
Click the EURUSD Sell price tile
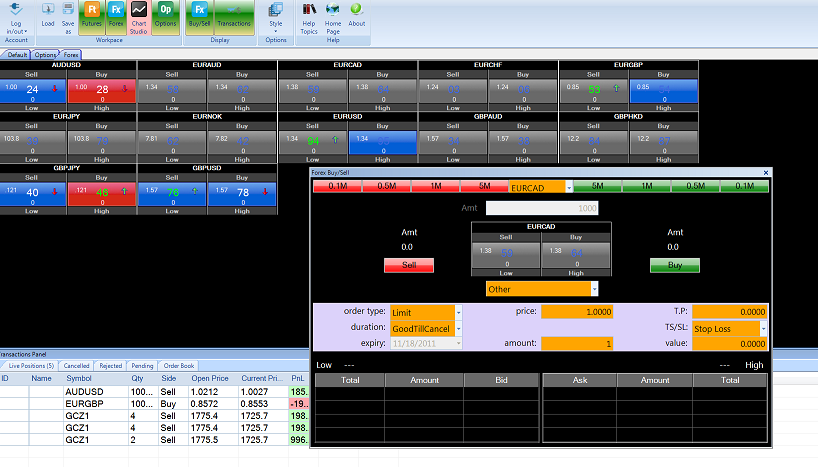tap(312, 142)
